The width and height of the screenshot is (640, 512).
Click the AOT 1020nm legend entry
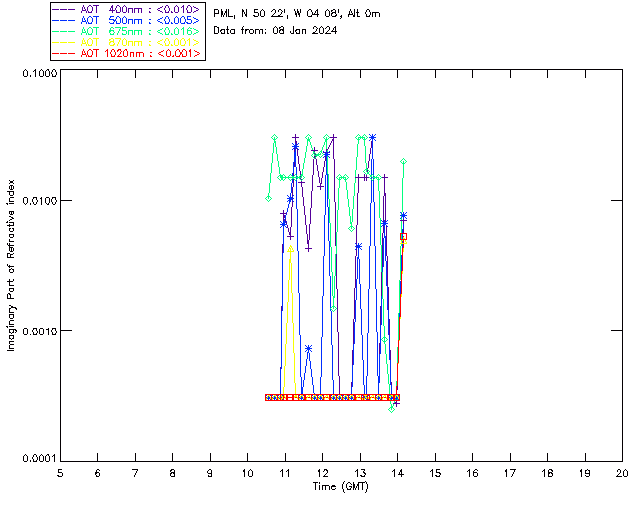(127, 53)
